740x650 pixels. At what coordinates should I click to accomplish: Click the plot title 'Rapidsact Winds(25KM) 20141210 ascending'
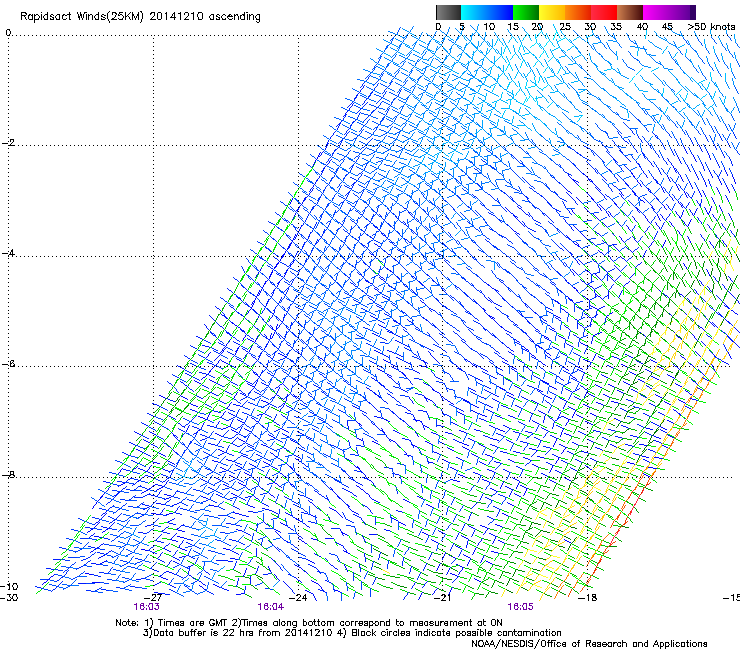pos(140,17)
